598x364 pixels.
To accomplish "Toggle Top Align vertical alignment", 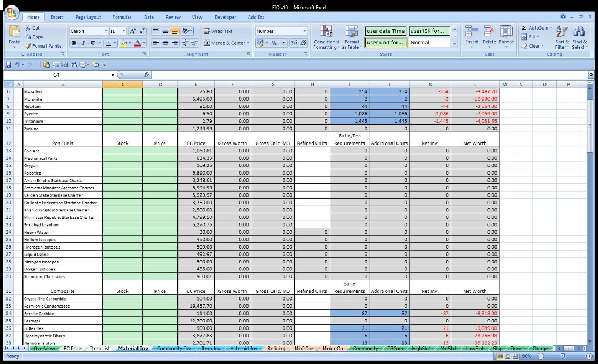I will 156,31.
